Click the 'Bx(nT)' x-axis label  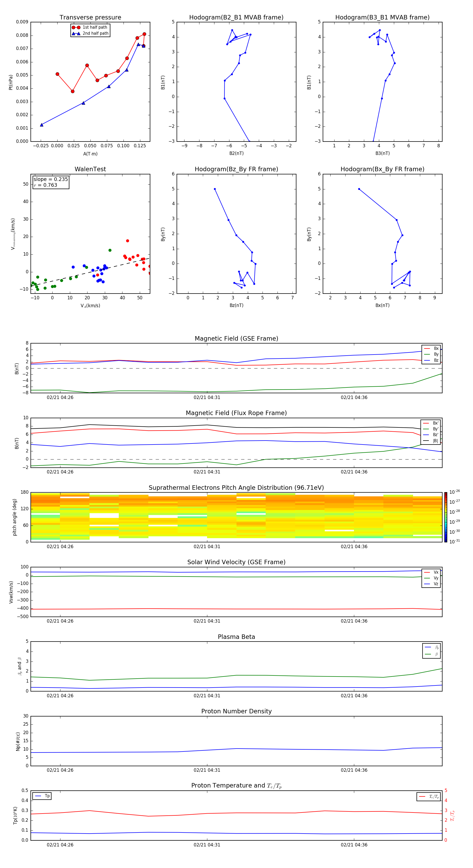(x=382, y=305)
